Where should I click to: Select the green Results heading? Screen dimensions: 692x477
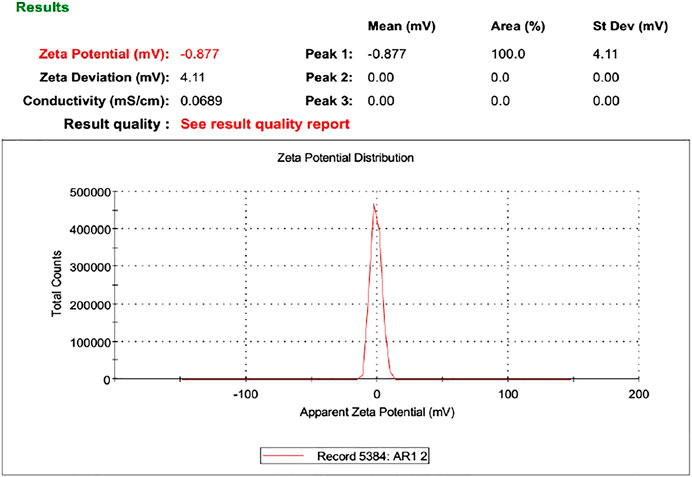[x=42, y=8]
